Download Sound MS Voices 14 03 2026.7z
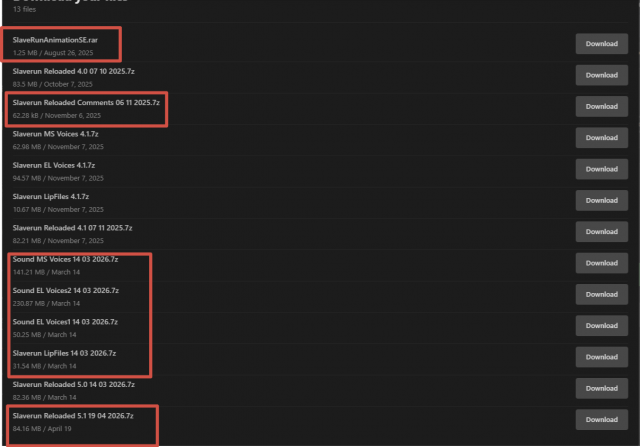Screen dimensions: 640x447 point(602,263)
